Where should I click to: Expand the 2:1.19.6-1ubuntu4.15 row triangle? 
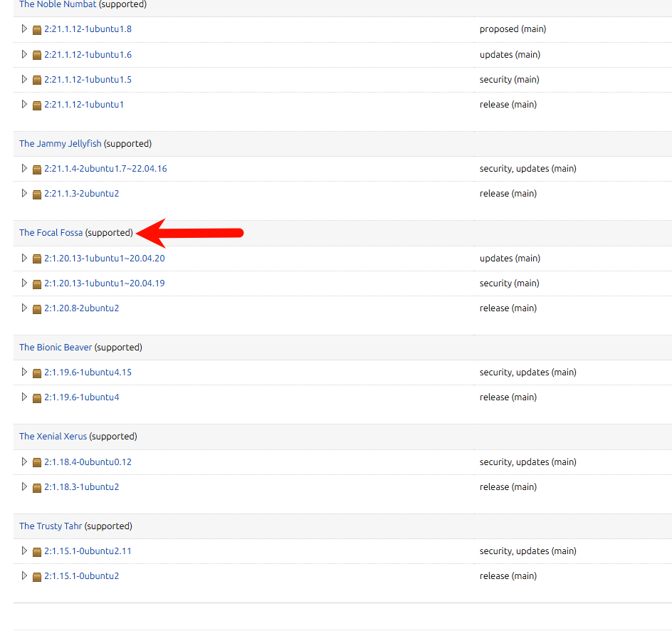(x=24, y=372)
